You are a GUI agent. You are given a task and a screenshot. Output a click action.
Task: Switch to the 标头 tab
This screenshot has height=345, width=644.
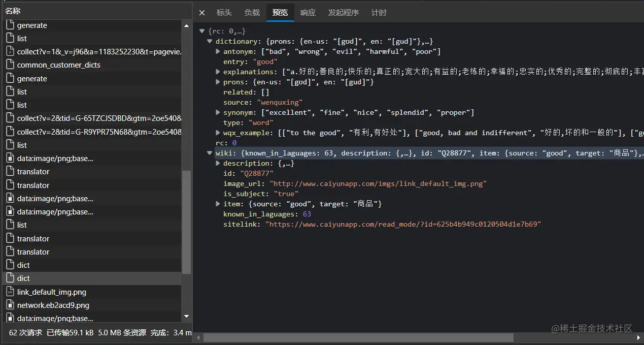coord(224,13)
